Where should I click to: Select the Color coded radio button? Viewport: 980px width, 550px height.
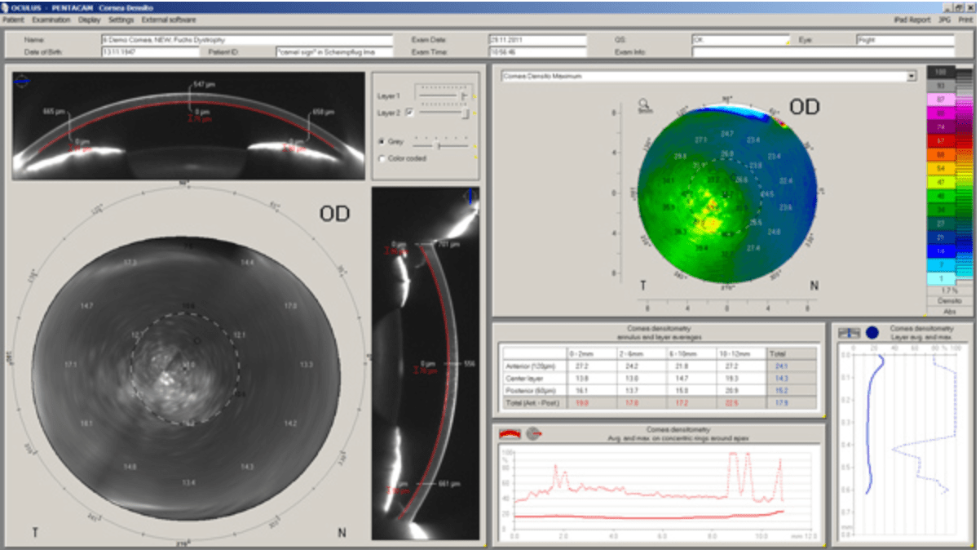tap(382, 158)
